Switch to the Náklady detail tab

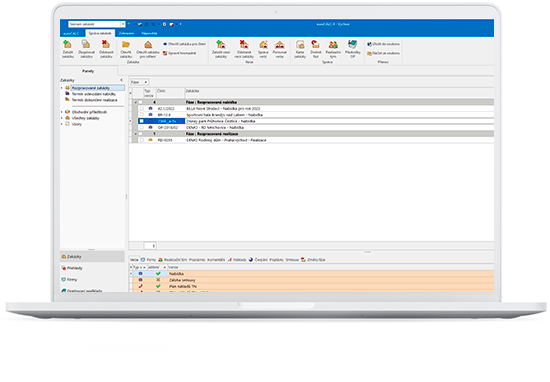click(x=237, y=260)
